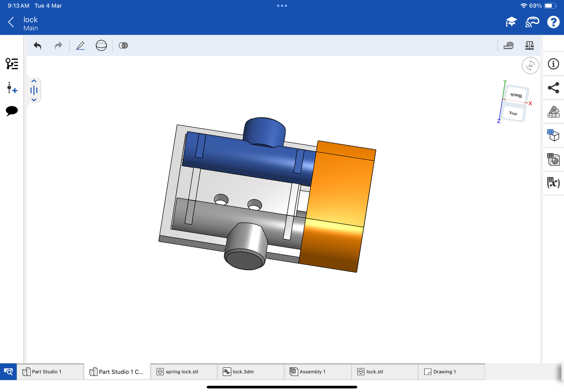Screen dimensions: 564x392
Task: Toggle the view rotation lock button
Action: [x=530, y=66]
